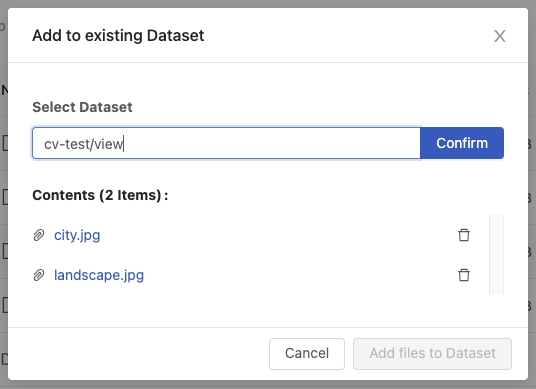536x389 pixels.
Task: Delete city.jpg using its trash icon
Action: tap(464, 235)
